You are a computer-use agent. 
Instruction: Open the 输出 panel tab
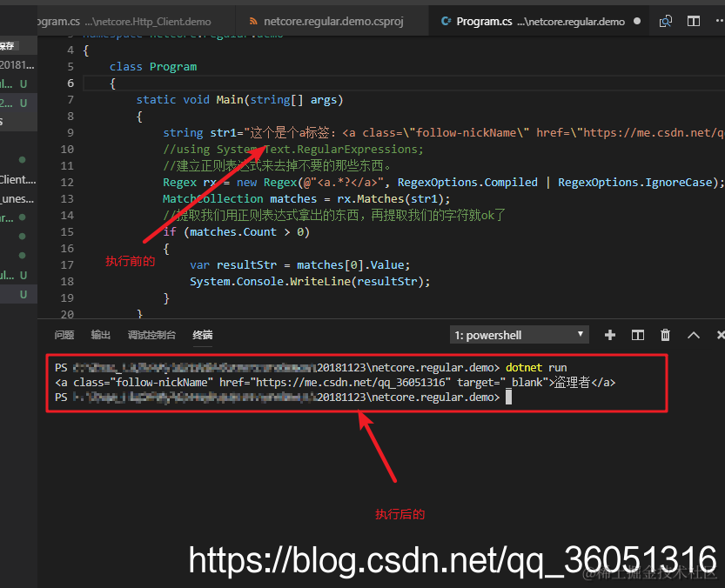(x=100, y=335)
